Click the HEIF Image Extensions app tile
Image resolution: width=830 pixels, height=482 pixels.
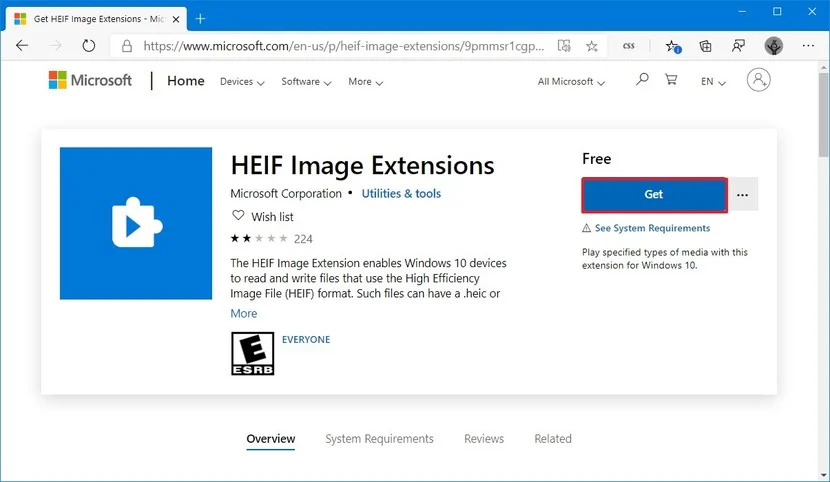[x=136, y=223]
